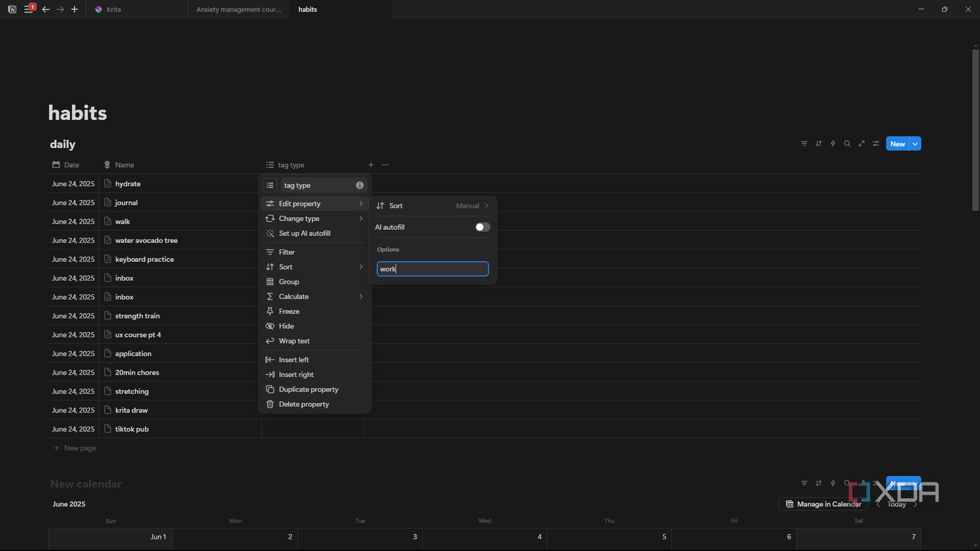Open 20min chores page

[x=137, y=373]
